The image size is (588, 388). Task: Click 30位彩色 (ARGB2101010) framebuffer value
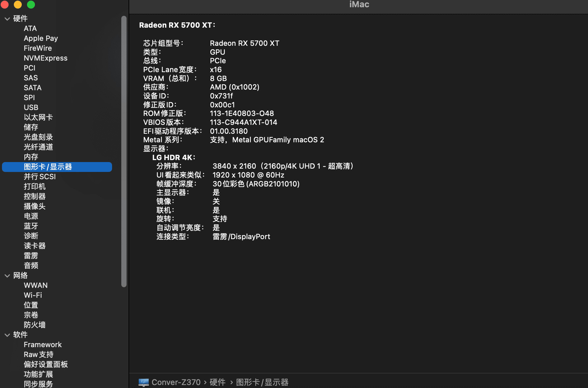point(256,184)
